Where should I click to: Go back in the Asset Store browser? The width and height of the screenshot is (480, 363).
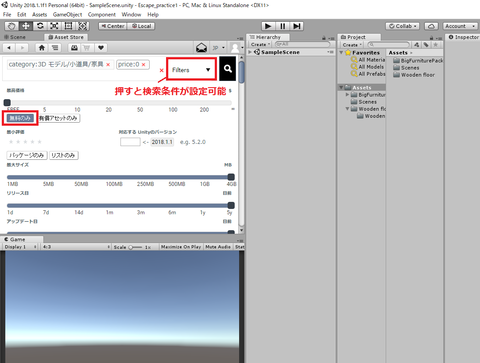(x=9, y=48)
